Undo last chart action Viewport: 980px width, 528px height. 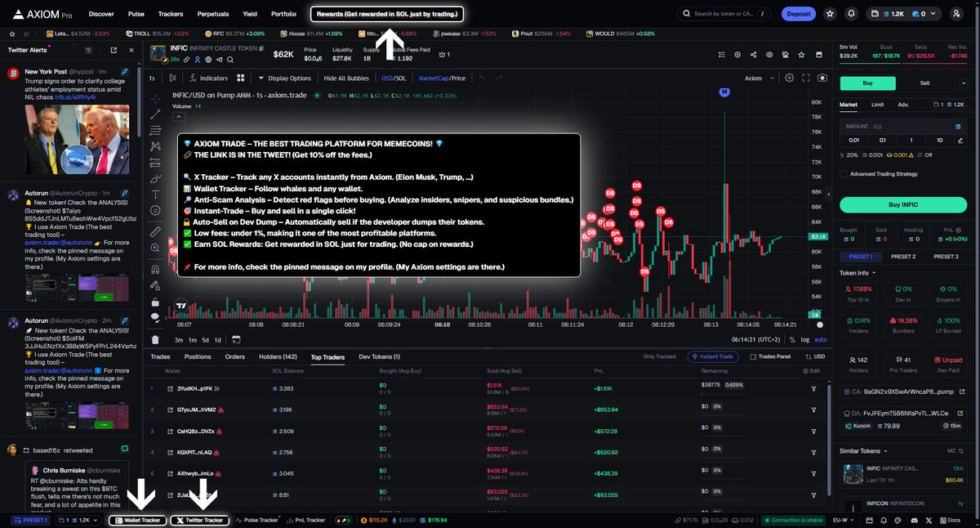[x=482, y=78]
